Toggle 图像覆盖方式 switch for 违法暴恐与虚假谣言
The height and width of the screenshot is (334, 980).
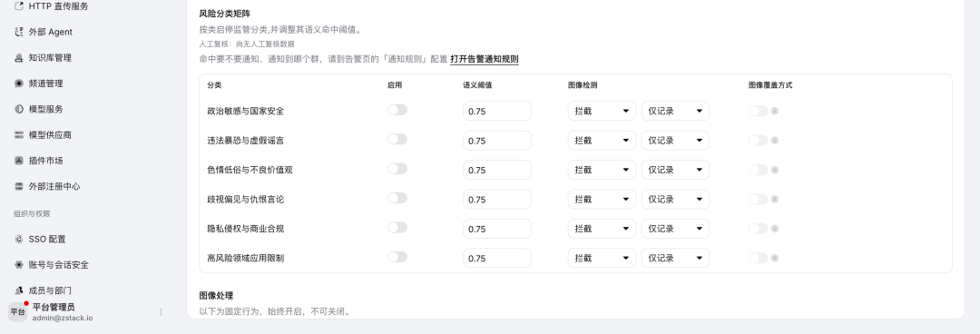click(x=758, y=140)
